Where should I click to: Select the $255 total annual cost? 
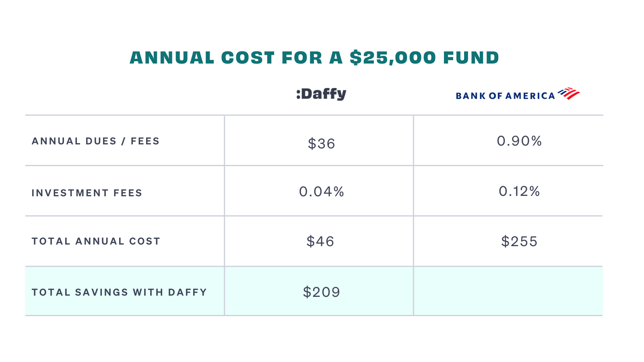[x=519, y=241]
